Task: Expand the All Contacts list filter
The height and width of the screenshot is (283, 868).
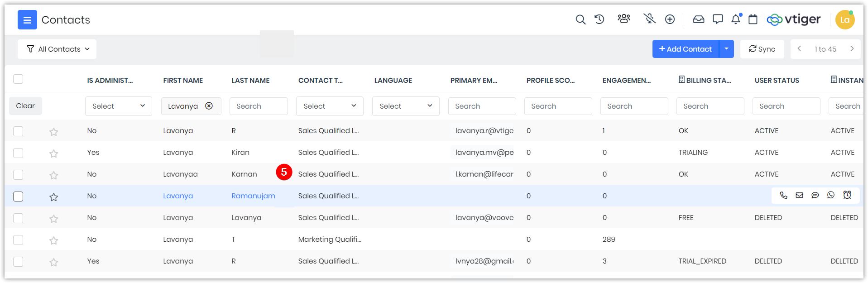Action: pos(57,49)
